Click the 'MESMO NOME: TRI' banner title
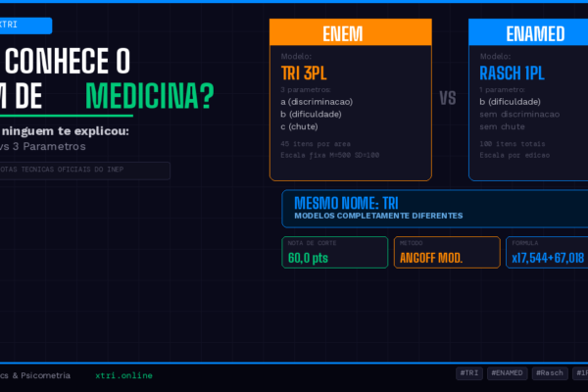 coord(346,203)
